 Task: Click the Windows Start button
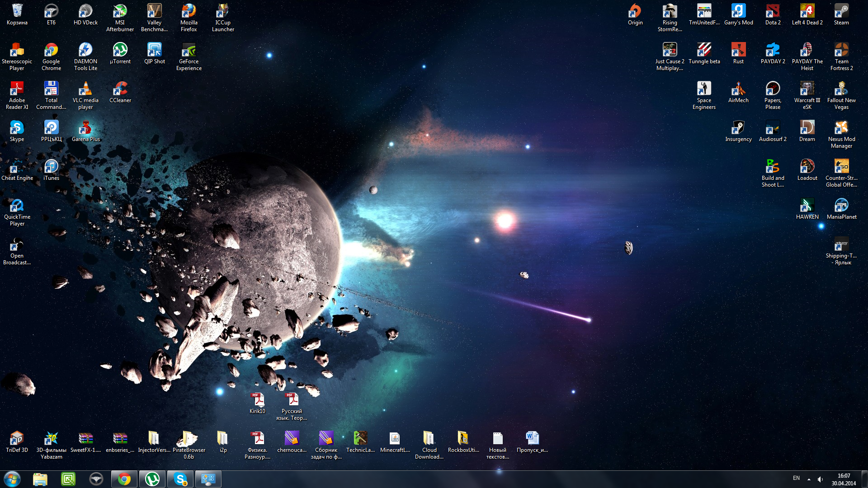(x=12, y=479)
